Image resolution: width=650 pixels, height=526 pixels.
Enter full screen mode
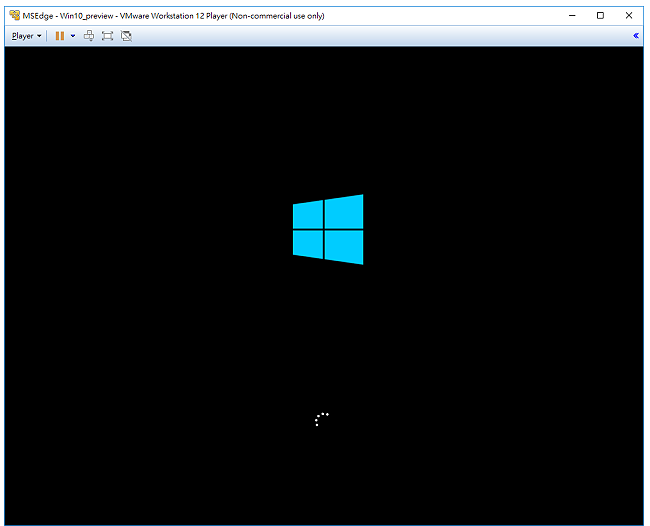tap(107, 36)
